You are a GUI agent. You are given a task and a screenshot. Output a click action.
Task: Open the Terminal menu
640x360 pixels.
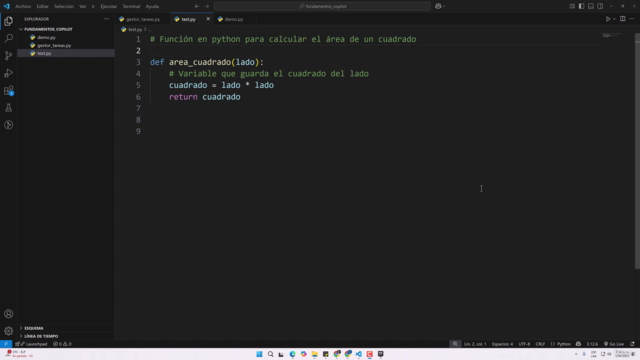(131, 6)
